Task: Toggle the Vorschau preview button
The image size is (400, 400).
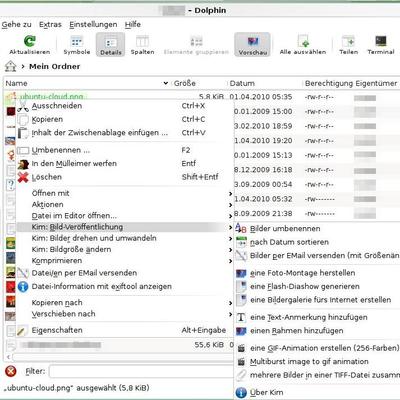Action: (252, 45)
